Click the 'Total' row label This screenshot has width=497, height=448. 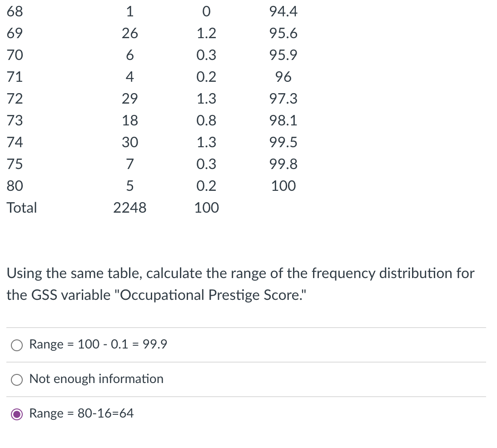tap(21, 208)
